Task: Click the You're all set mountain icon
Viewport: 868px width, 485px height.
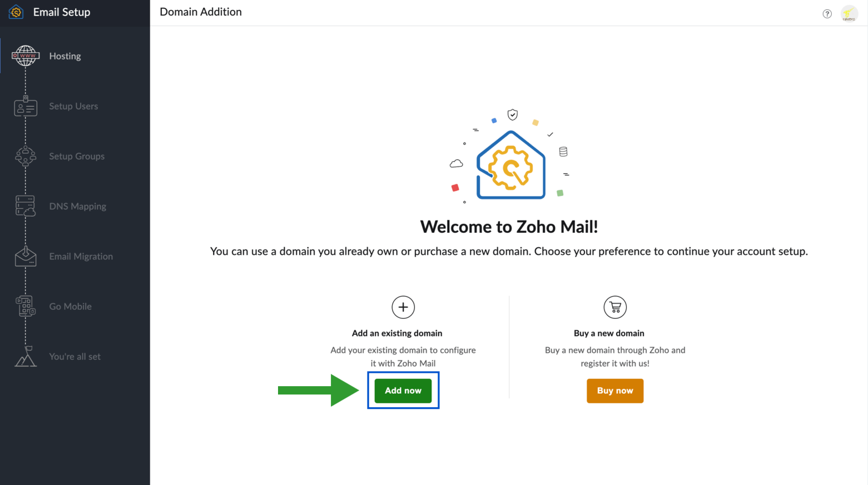Action: pos(26,356)
